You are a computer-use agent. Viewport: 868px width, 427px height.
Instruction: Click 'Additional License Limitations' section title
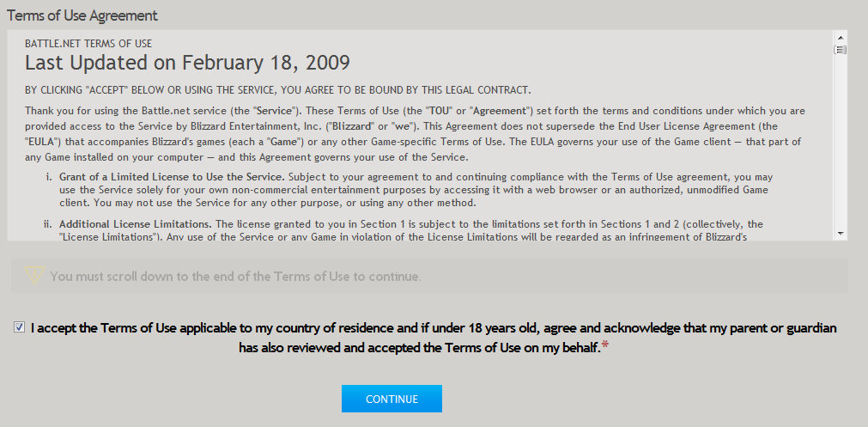coord(135,224)
